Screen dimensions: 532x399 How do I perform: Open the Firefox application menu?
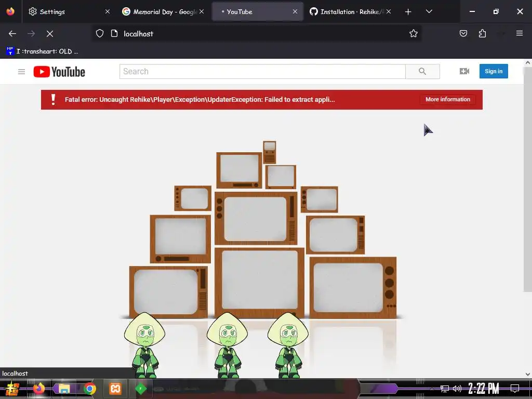coord(520,33)
